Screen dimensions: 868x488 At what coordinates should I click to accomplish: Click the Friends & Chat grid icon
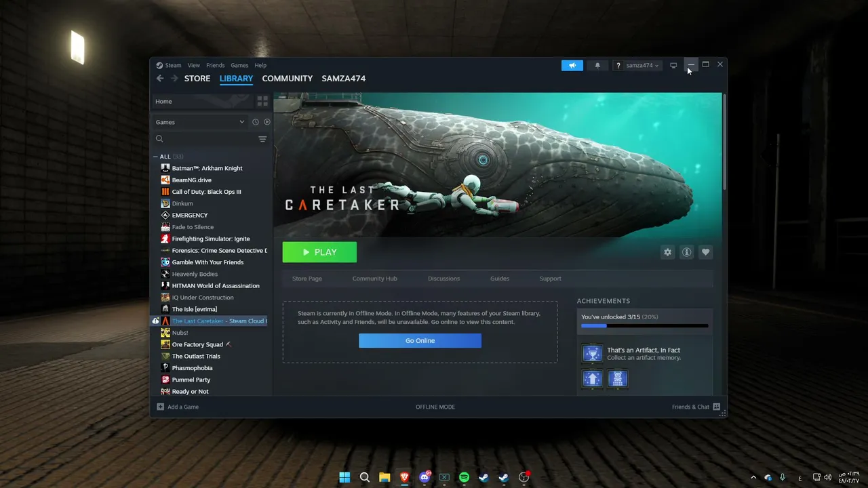716,407
